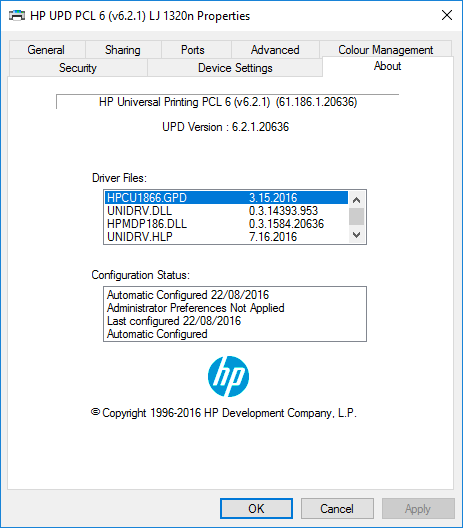Screen dimensions: 463x528
Task: Click the printer icon in title bar
Action: [x=17, y=15]
